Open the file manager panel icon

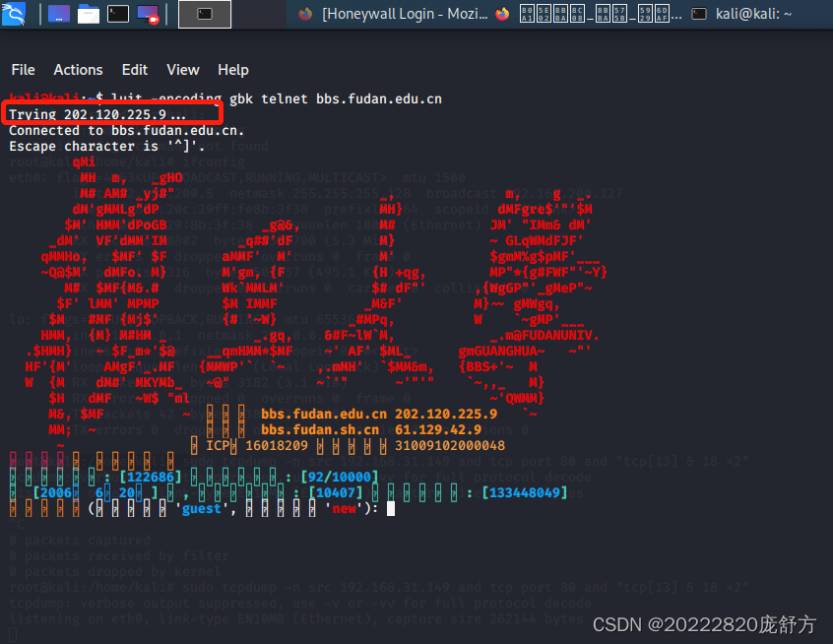coord(89,14)
